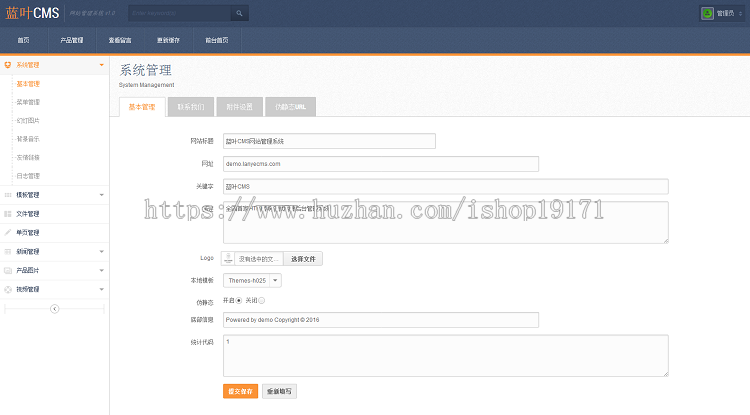This screenshot has width=750, height=415.
Task: Select the 开启 radio button
Action: click(x=239, y=301)
